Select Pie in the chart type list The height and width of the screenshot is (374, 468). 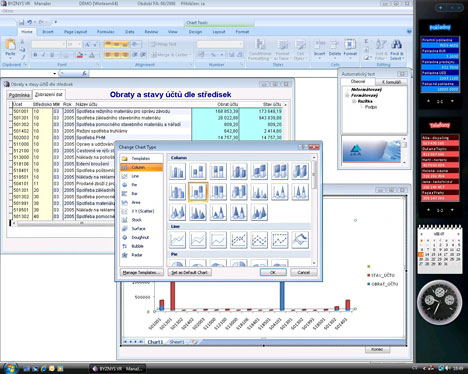coord(134,185)
